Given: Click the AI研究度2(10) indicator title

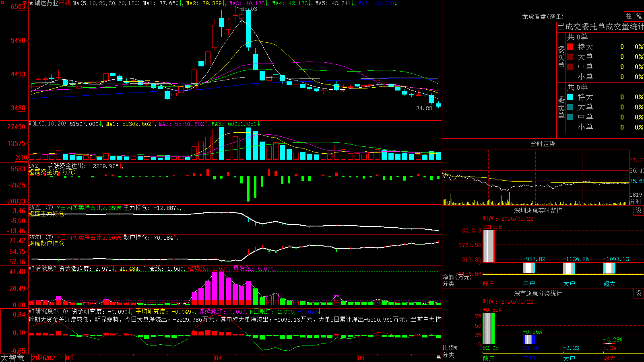Looking at the screenshot, I should pos(48,311).
